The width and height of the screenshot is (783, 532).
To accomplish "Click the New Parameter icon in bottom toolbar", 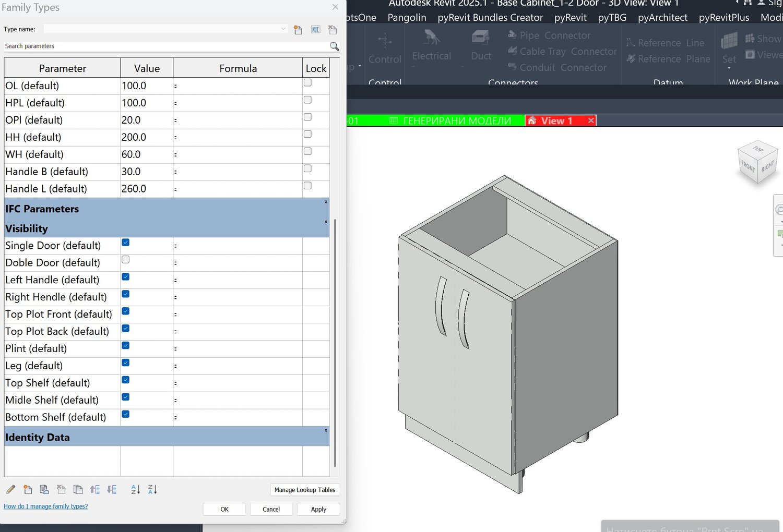I will point(28,489).
